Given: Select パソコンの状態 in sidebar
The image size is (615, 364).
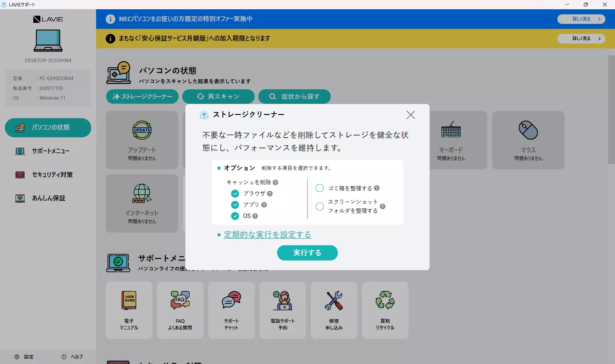Looking at the screenshot, I should pos(48,127).
